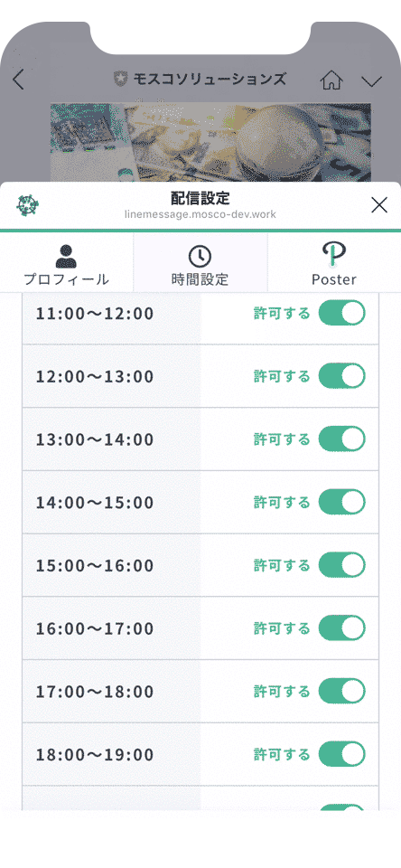This screenshot has height=868, width=401.
Task: Click the linemessage.mosco-dev.work URL text
Action: coord(200,214)
